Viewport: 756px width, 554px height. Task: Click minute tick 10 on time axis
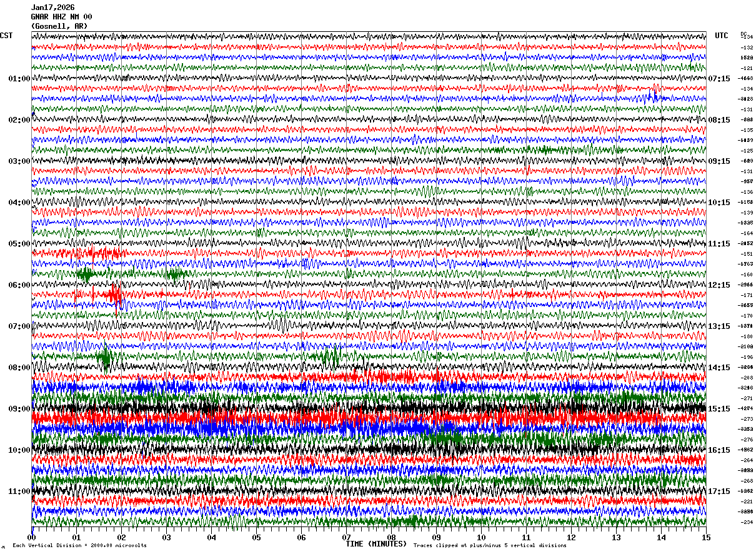point(482,537)
